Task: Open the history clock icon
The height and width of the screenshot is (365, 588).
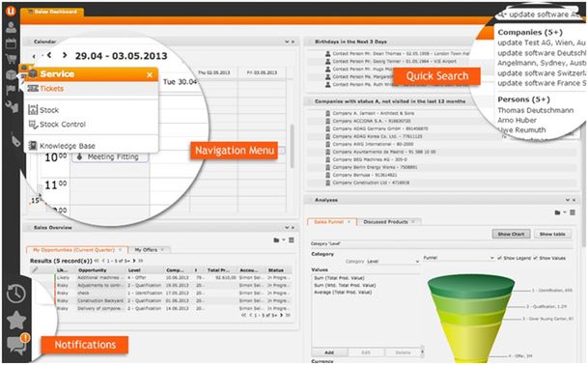Action: 15,294
